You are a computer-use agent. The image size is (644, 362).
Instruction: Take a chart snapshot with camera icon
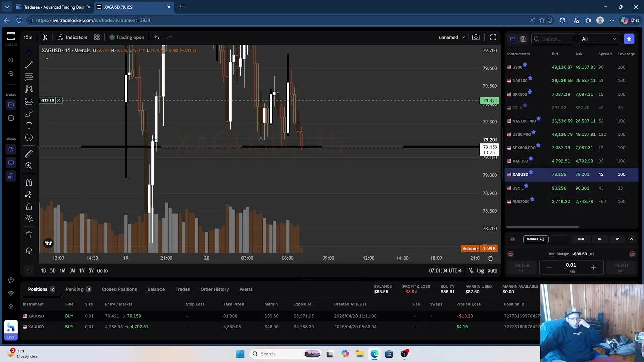click(476, 37)
